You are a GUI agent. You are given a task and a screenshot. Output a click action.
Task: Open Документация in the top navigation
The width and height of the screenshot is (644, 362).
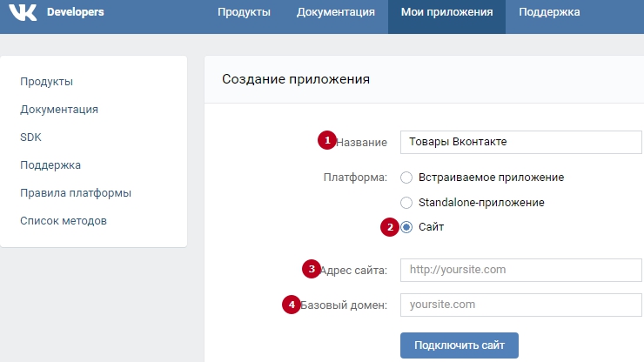click(336, 12)
